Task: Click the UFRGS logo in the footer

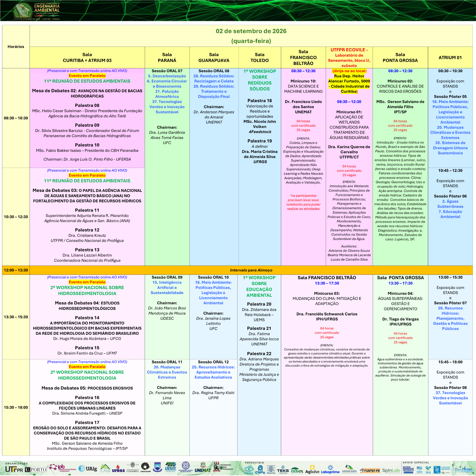Action: pyautogui.click(x=118, y=469)
